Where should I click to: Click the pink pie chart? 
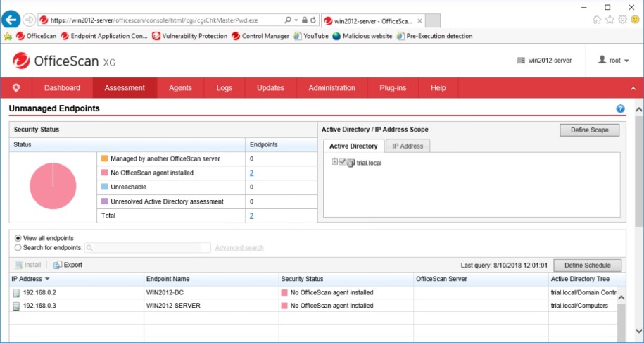coord(53,186)
